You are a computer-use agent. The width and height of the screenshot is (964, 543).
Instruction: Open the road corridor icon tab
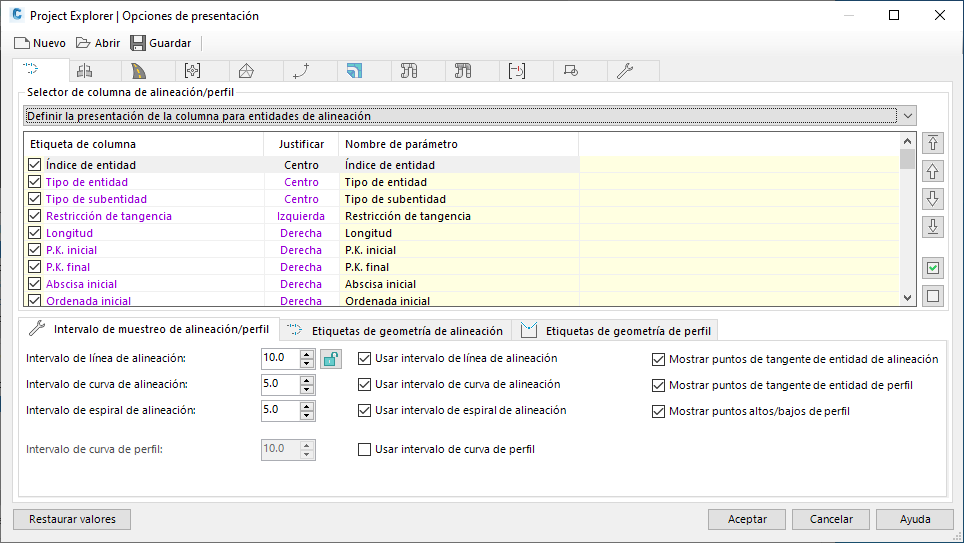pyautogui.click(x=138, y=70)
